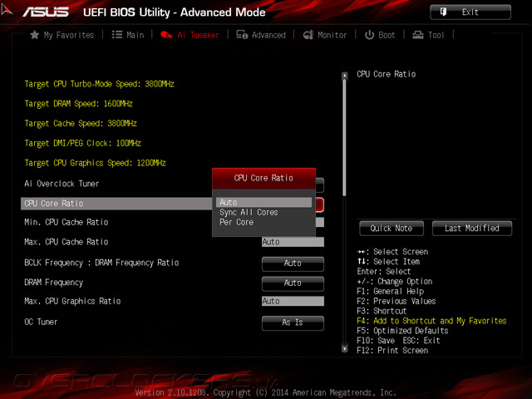Click the F1: General Help hint
This screenshot has height=399, width=532.
[390, 292]
